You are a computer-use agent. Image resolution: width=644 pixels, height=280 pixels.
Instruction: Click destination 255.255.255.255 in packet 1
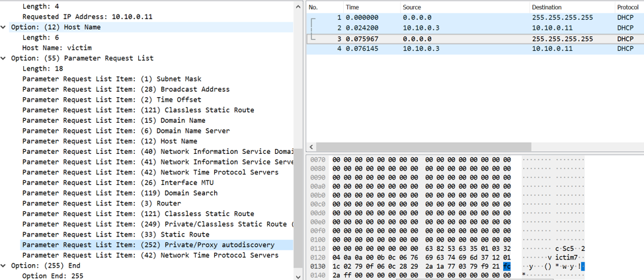click(x=562, y=18)
